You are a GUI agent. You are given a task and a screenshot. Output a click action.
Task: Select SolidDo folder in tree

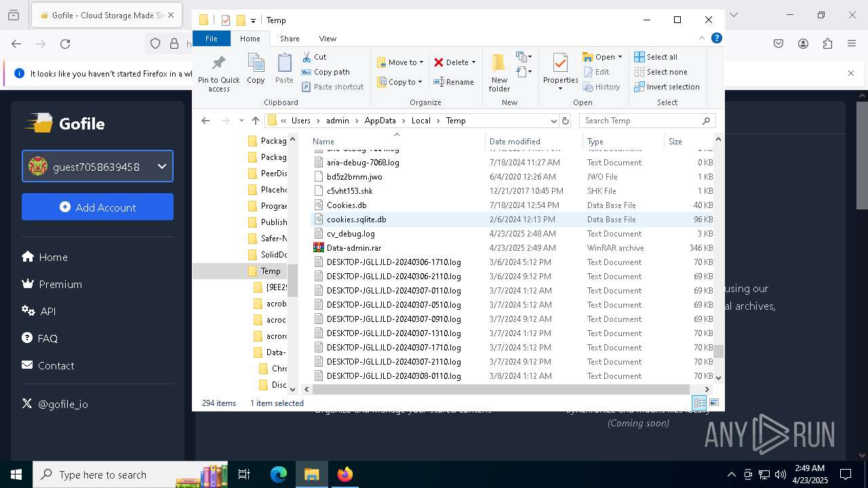click(267, 255)
